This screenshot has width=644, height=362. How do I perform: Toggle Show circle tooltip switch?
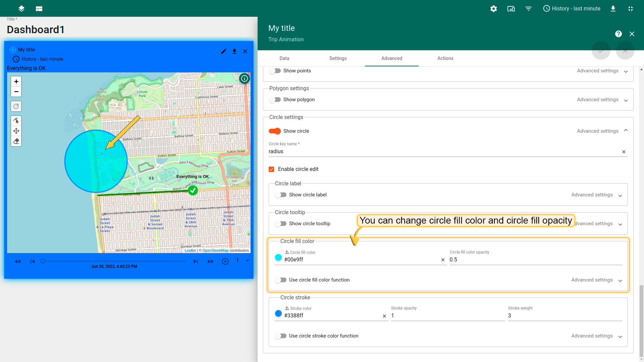pyautogui.click(x=280, y=224)
